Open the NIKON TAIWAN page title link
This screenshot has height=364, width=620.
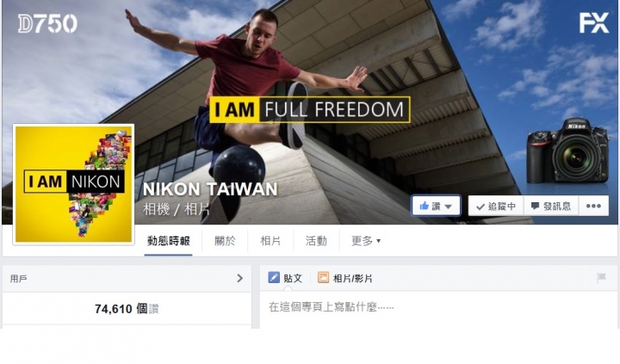(210, 189)
